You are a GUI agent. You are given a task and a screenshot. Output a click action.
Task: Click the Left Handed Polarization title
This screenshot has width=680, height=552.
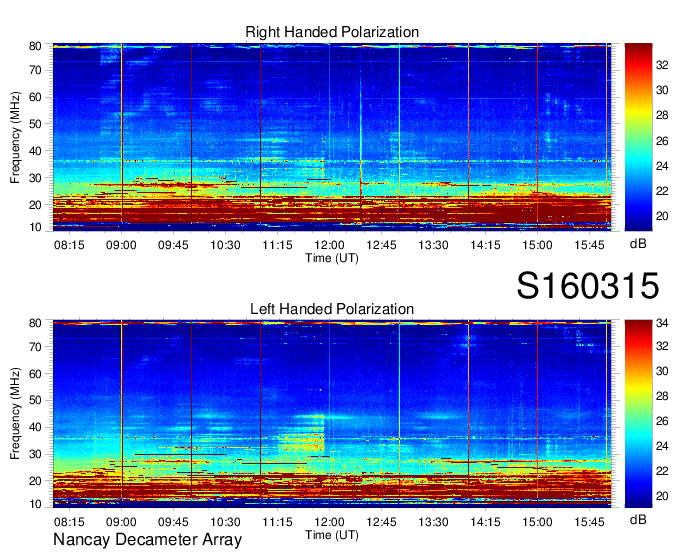pyautogui.click(x=332, y=309)
